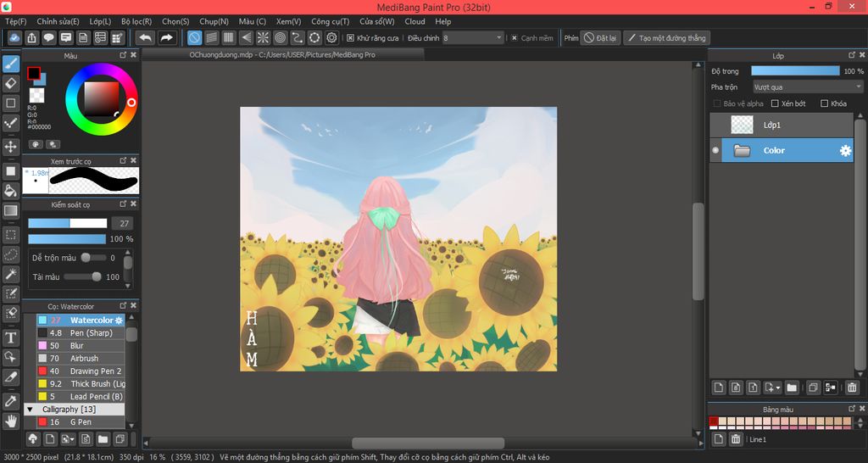Open Watercolor brush settings gear

point(119,320)
